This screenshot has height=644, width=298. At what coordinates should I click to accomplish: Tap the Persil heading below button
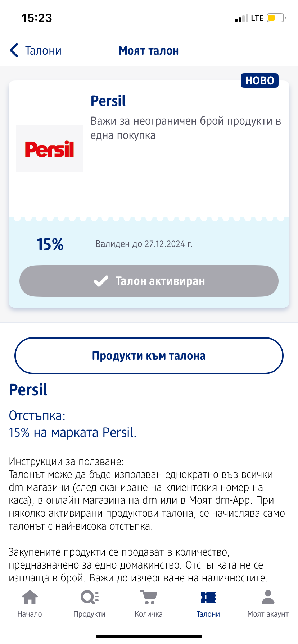[28, 390]
